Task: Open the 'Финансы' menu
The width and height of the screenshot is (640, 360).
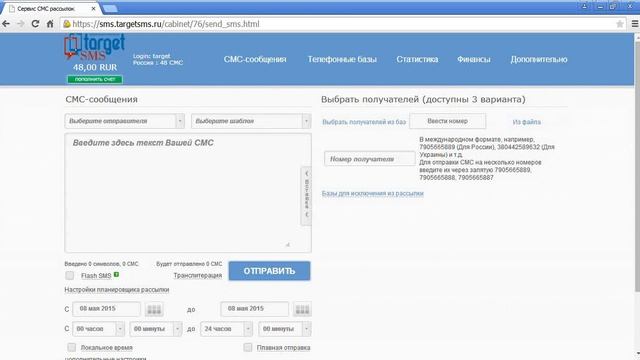Action: pyautogui.click(x=474, y=59)
